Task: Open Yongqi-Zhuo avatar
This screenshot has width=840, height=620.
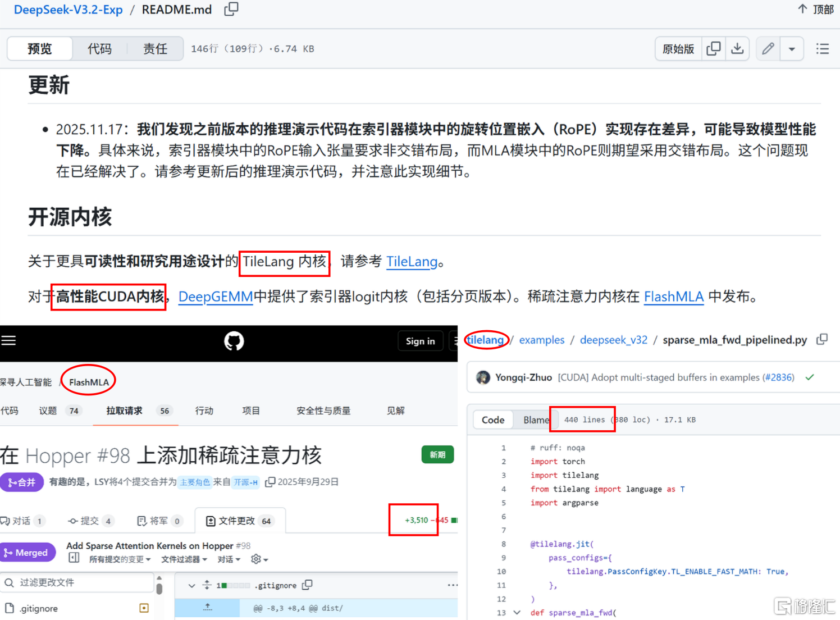Action: [483, 377]
